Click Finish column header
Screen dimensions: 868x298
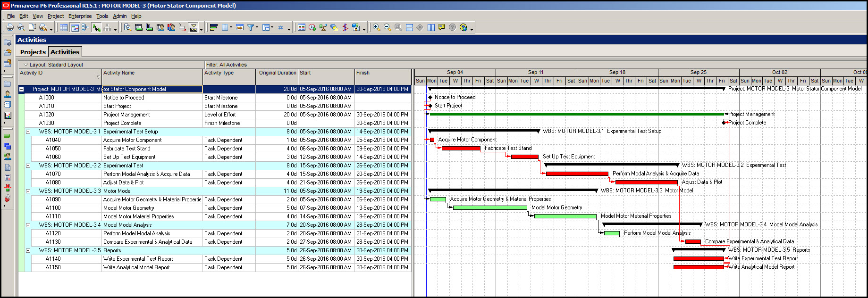click(x=383, y=76)
